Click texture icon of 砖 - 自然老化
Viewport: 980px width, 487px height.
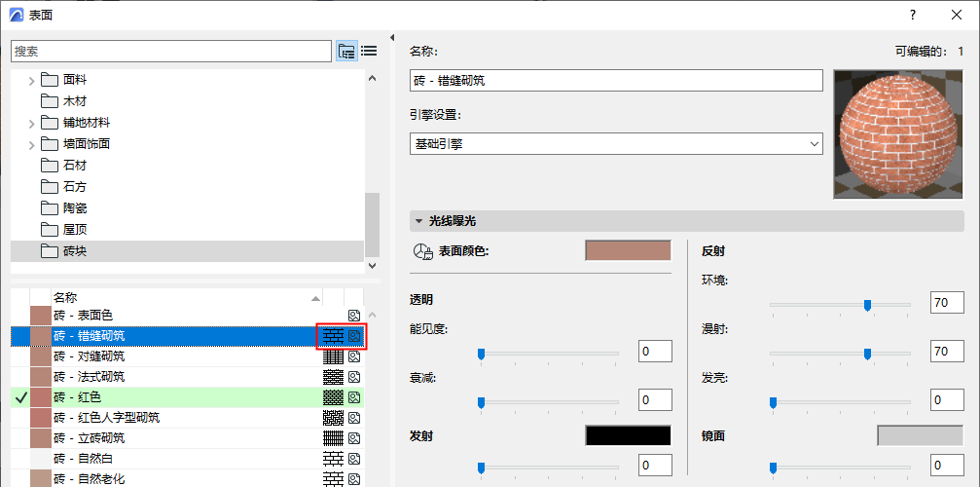(354, 479)
